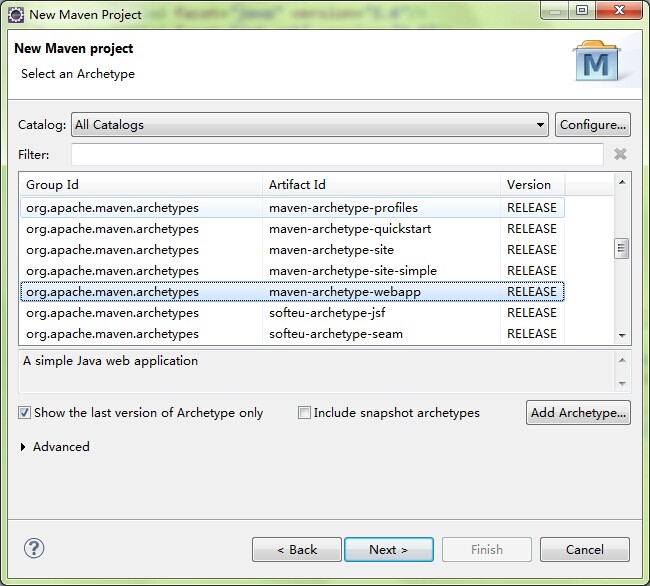Viewport: 650px width, 586px height.
Task: Select the maven-archetype-site archetype
Action: point(292,250)
